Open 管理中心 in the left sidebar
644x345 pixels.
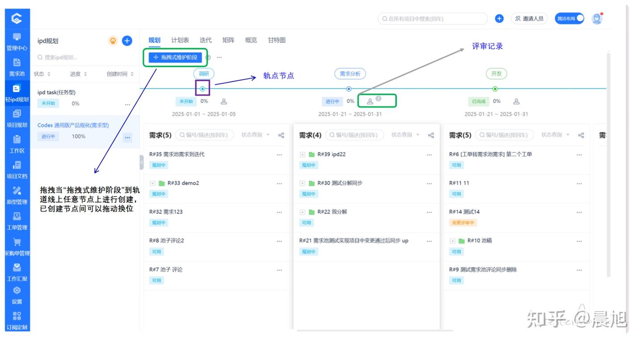point(17,42)
